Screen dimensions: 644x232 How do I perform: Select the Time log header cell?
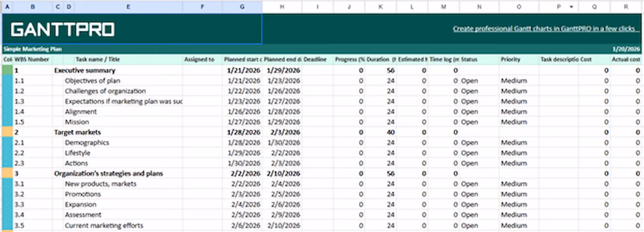click(444, 60)
